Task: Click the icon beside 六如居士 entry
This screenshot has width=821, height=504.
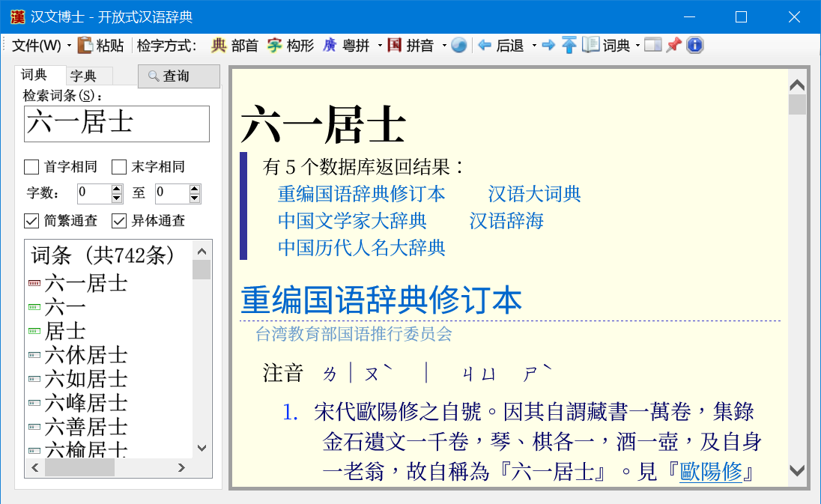Action: [34, 380]
